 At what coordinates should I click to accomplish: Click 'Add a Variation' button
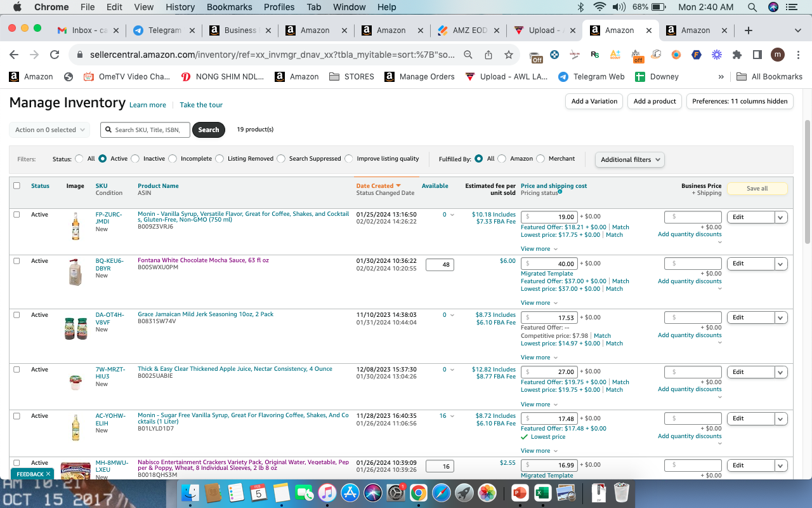594,101
